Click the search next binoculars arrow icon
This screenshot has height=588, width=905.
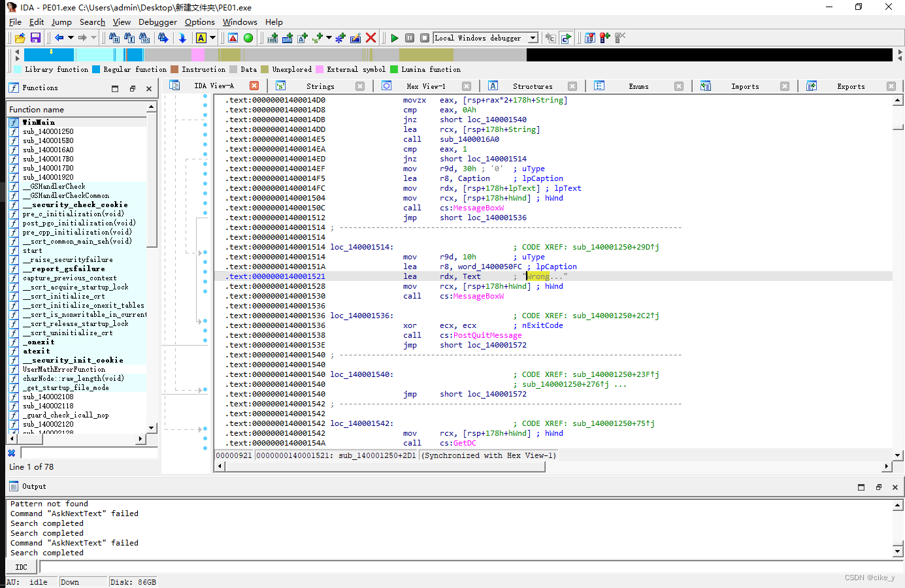163,38
